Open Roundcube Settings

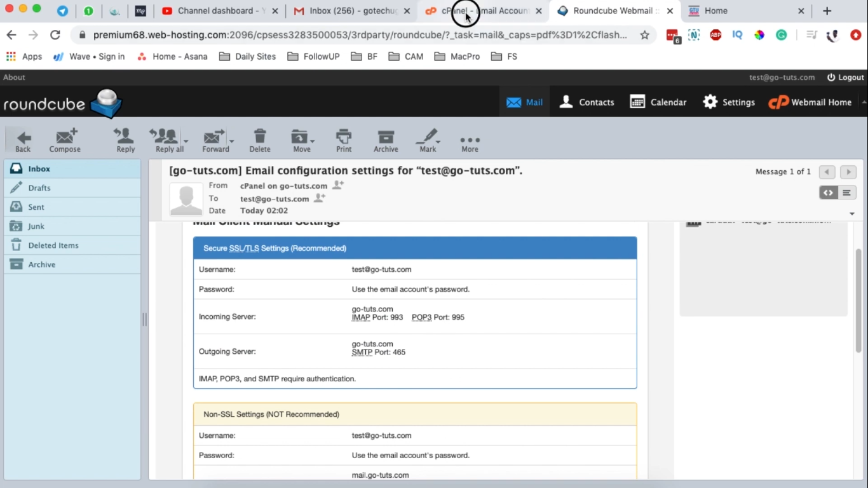click(x=729, y=102)
